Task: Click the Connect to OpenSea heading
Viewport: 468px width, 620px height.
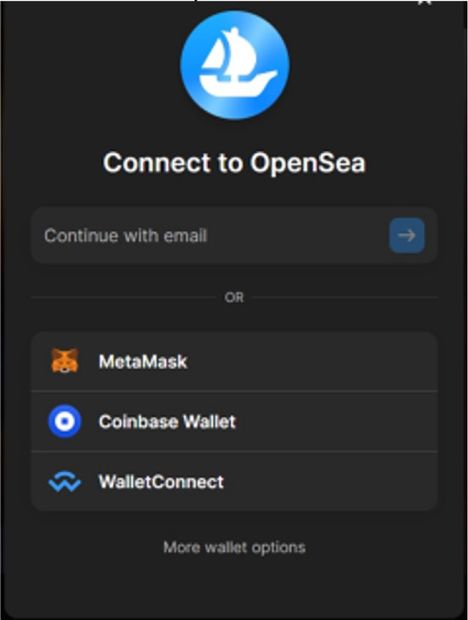Action: click(x=234, y=163)
